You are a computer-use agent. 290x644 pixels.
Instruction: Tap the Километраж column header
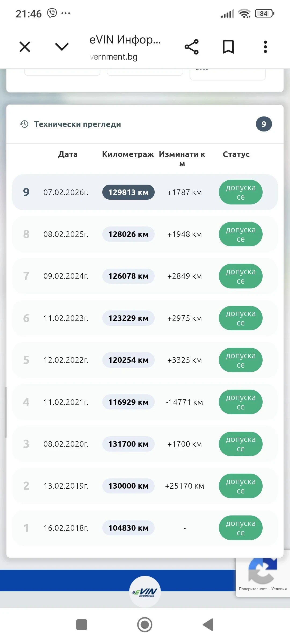(128, 154)
